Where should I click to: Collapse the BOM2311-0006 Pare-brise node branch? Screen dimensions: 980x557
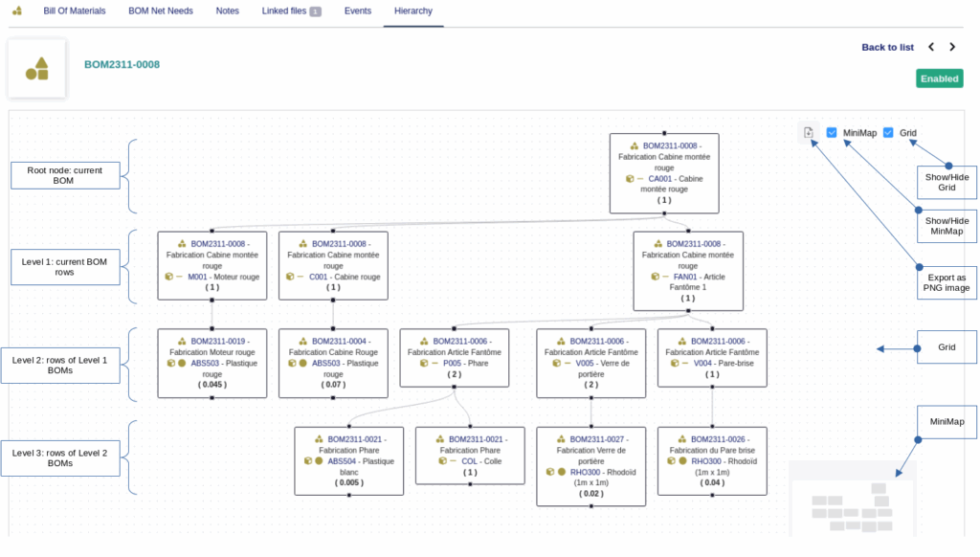[x=712, y=387]
